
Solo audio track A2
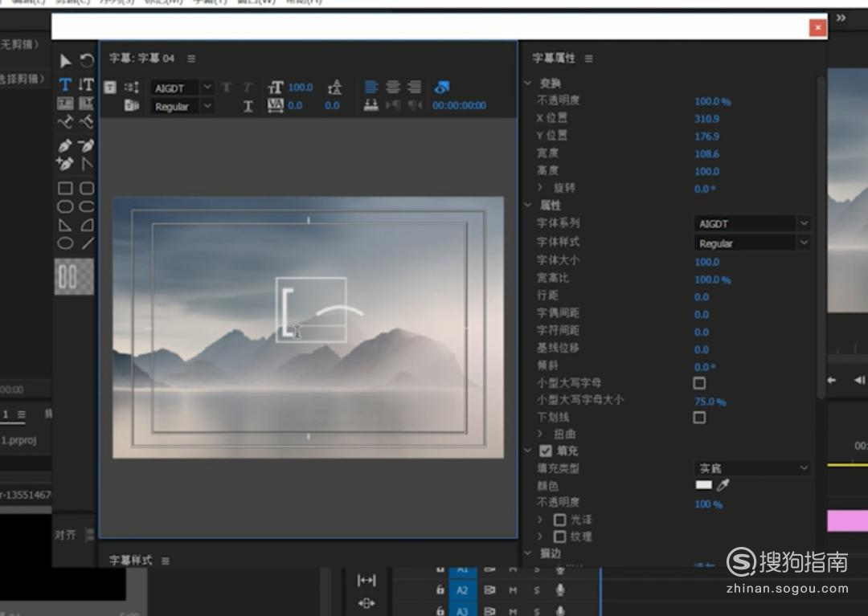[x=536, y=590]
